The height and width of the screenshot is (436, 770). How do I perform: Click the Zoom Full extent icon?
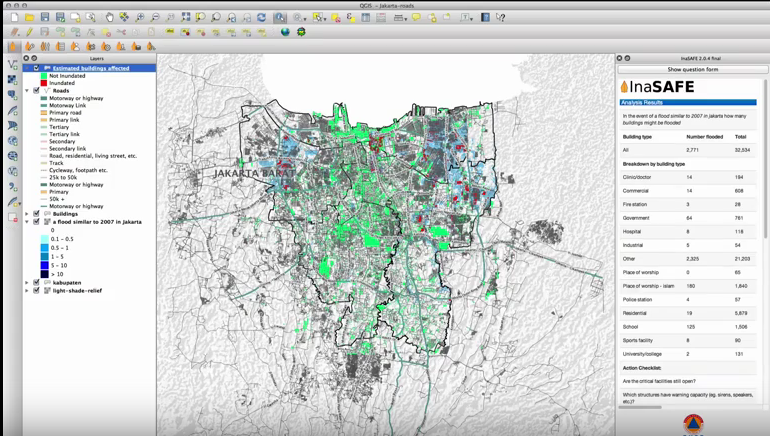pos(185,18)
